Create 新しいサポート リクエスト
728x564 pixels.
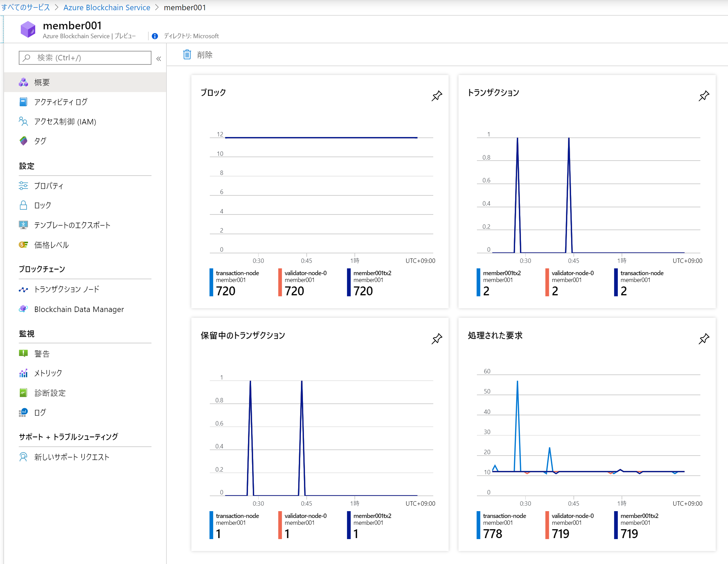[x=72, y=457]
